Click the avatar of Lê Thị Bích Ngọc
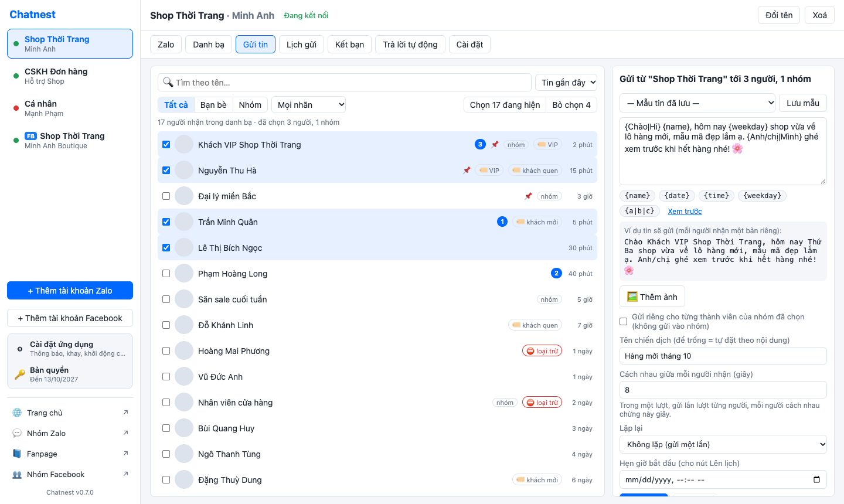Screen dimensions: 844x504 [184, 247]
